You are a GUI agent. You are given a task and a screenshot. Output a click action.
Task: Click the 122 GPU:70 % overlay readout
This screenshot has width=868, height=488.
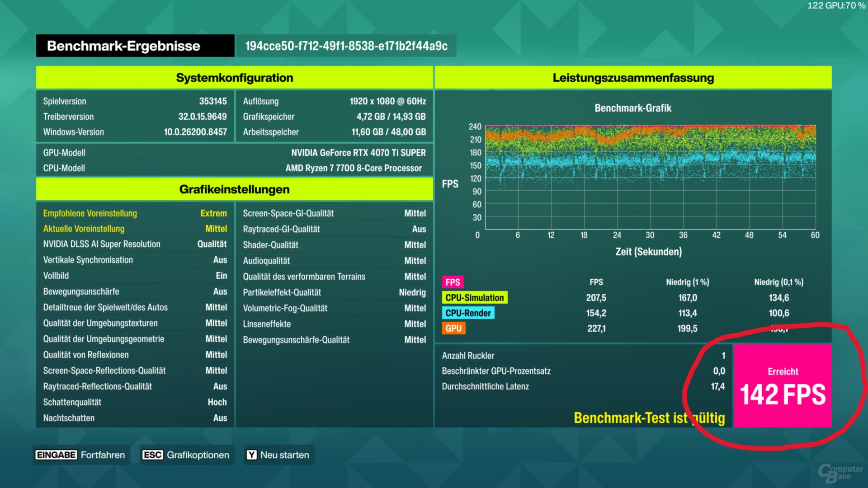(x=836, y=5)
